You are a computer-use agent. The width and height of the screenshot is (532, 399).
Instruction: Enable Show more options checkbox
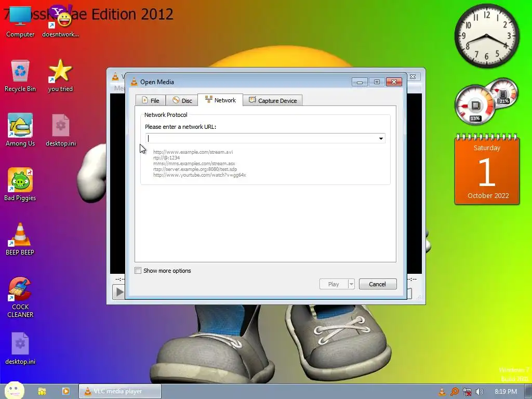138,270
